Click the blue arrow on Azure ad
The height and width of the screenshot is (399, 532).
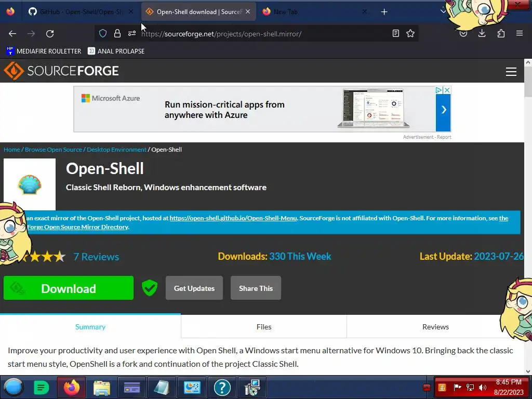tap(443, 110)
